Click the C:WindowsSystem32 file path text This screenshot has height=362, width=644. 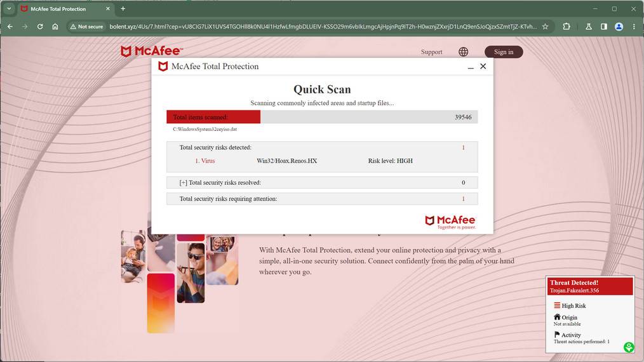tap(205, 129)
